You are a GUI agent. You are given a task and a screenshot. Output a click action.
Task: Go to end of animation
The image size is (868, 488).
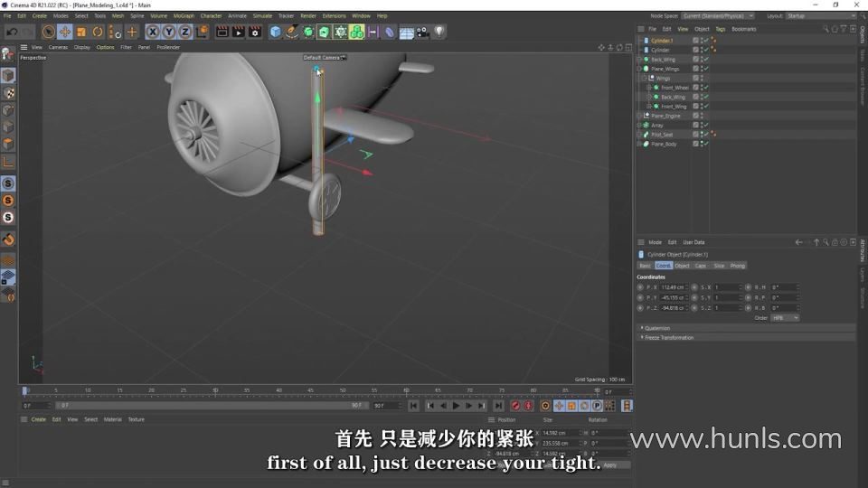point(498,406)
